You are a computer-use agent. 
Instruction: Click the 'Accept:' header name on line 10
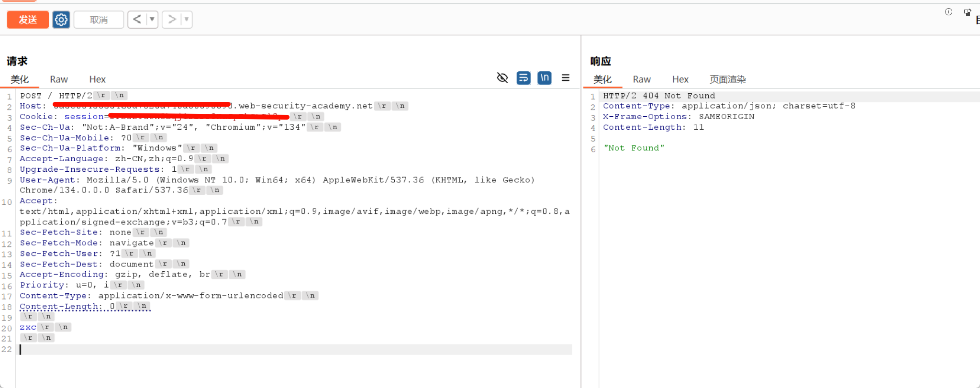click(x=39, y=201)
